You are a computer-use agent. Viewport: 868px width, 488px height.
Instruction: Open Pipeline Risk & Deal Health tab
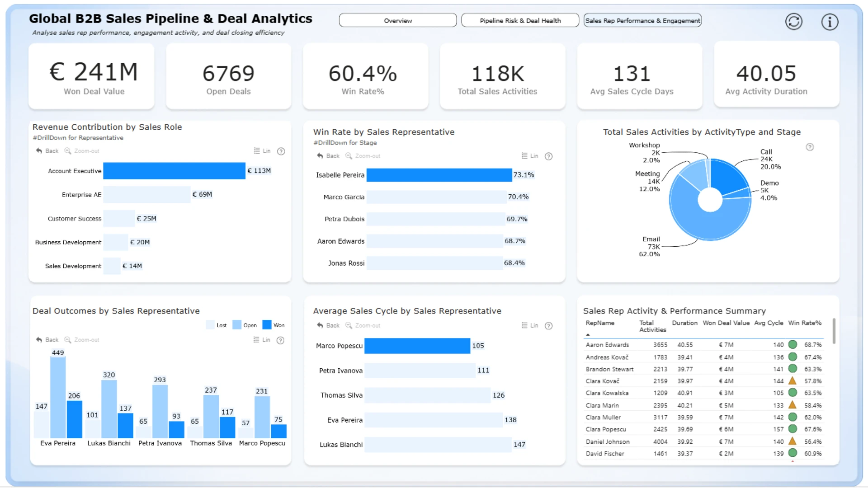click(520, 20)
